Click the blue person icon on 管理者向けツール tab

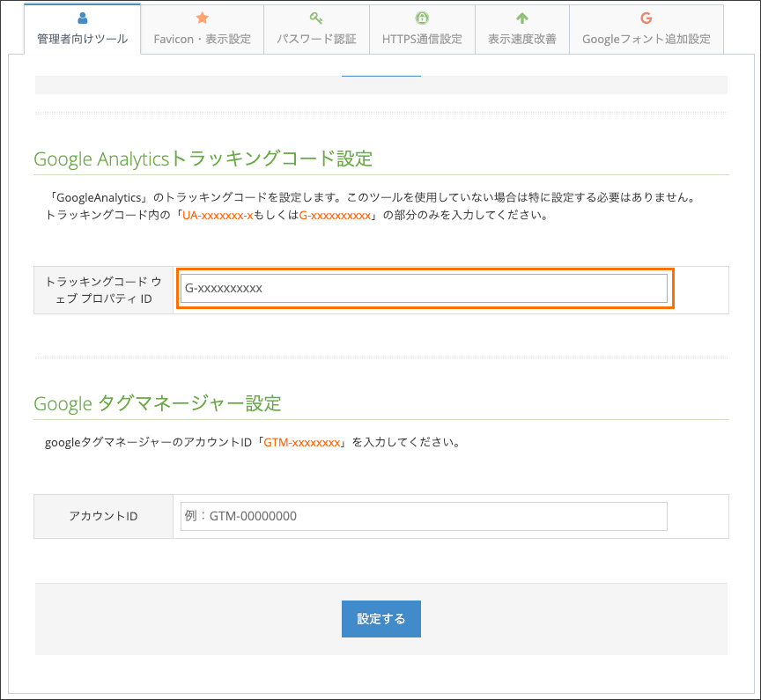(x=83, y=18)
